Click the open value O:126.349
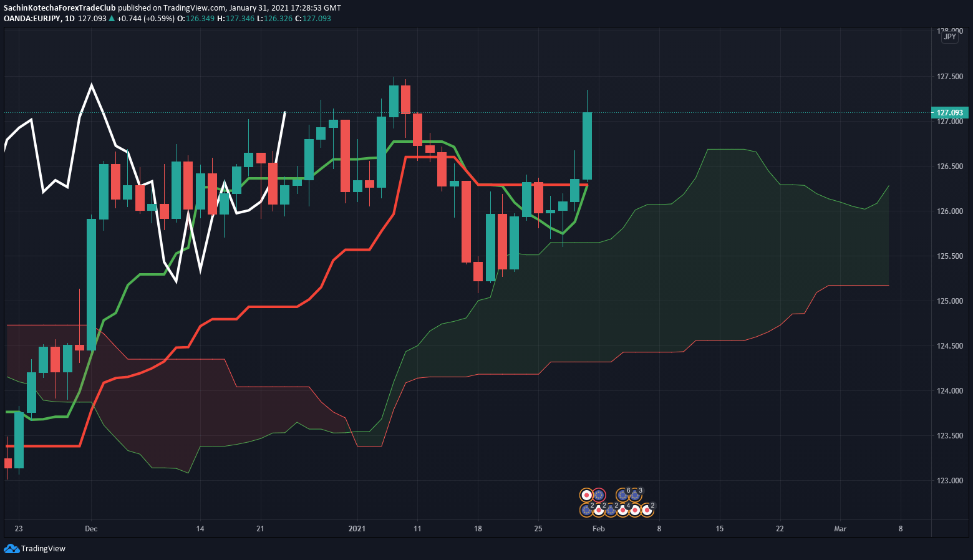 pyautogui.click(x=196, y=19)
